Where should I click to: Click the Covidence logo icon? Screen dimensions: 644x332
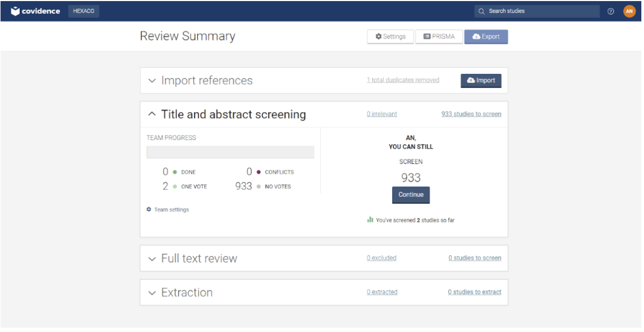coord(15,11)
